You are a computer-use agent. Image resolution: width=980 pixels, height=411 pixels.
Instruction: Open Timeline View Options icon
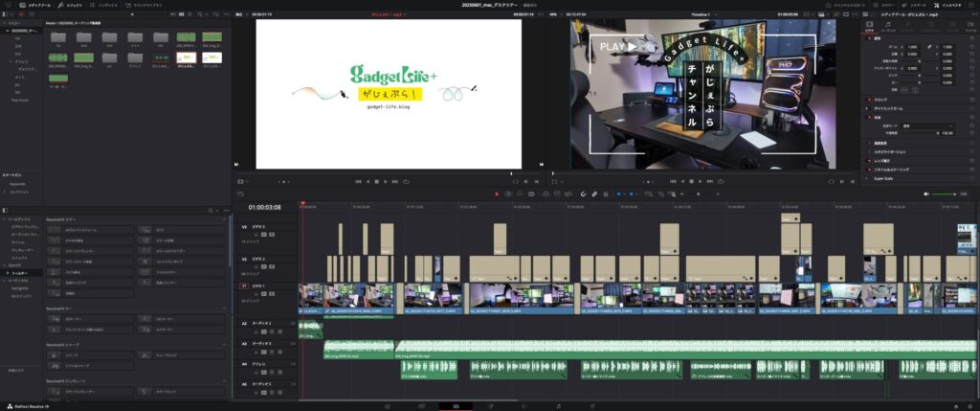click(240, 194)
